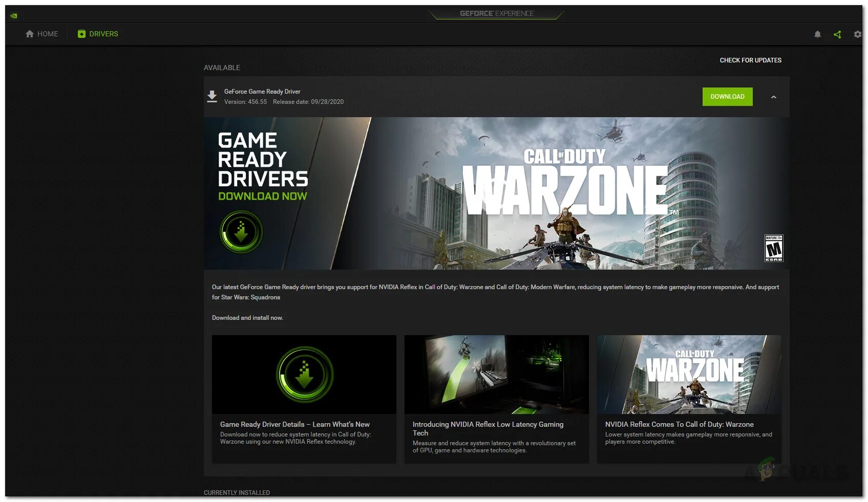The height and width of the screenshot is (502, 868).
Task: Click the Game Ready Drivers Download Now text
Action: pyautogui.click(x=263, y=167)
